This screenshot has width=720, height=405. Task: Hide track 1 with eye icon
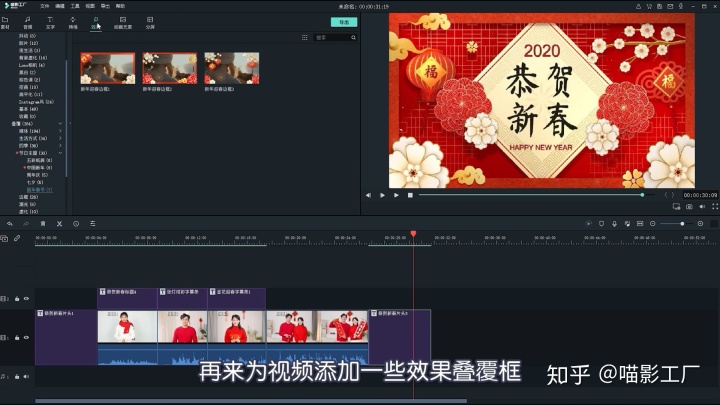(26, 338)
